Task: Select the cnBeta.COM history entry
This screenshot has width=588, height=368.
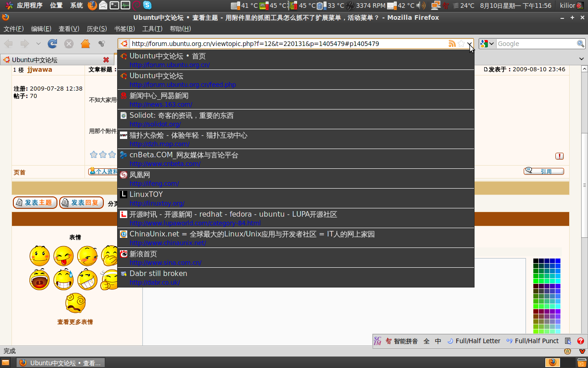Action: [296, 159]
